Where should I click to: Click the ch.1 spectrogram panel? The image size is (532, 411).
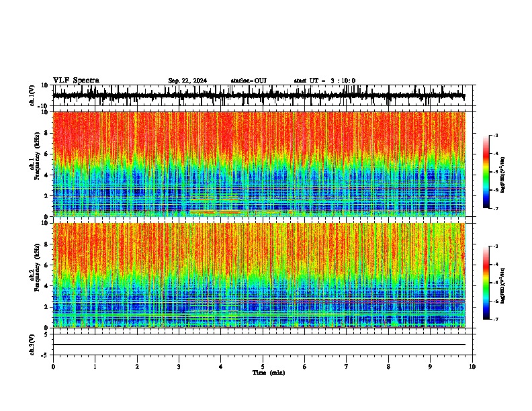(x=259, y=164)
